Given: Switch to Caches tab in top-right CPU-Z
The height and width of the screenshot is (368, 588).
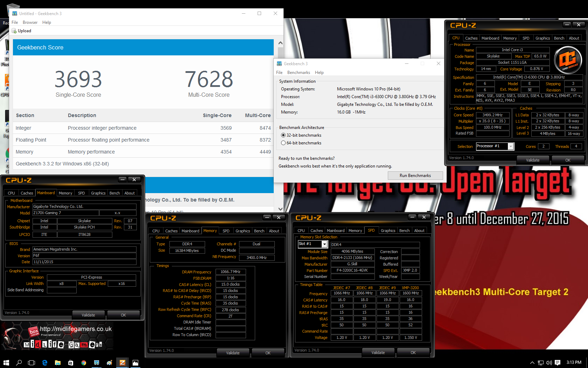Looking at the screenshot, I should tap(471, 38).
